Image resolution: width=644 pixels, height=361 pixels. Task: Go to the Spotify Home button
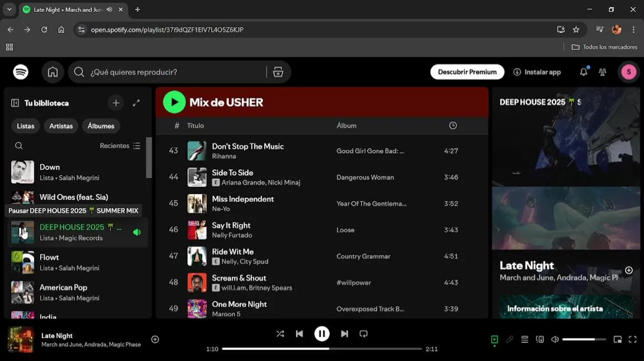(53, 72)
